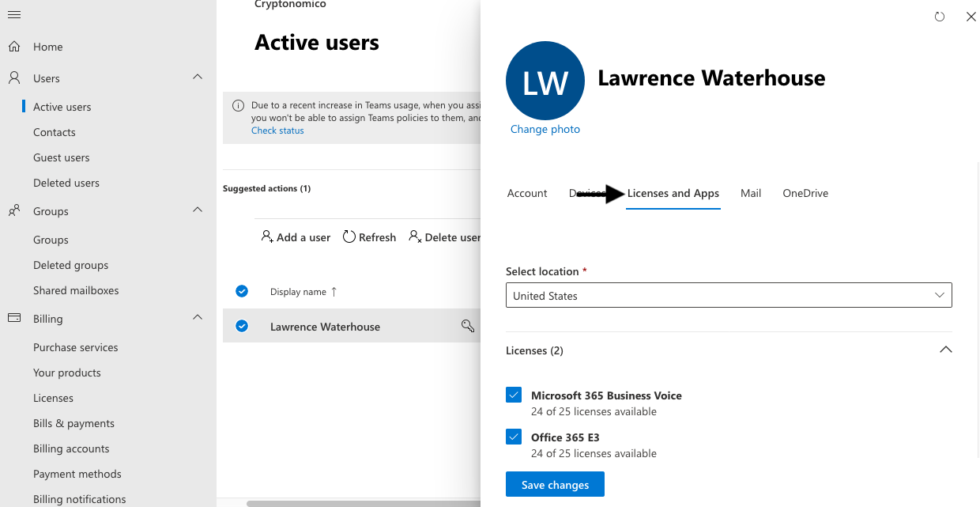
Task: Click the Display name column header
Action: coord(298,292)
